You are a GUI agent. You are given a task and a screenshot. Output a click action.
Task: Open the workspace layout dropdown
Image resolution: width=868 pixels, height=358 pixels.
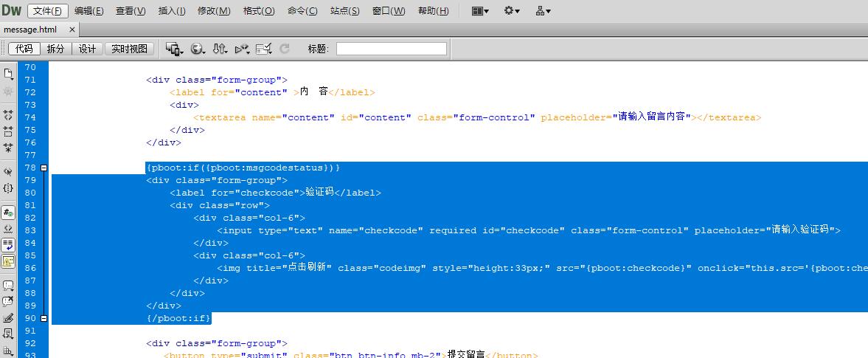coord(480,11)
